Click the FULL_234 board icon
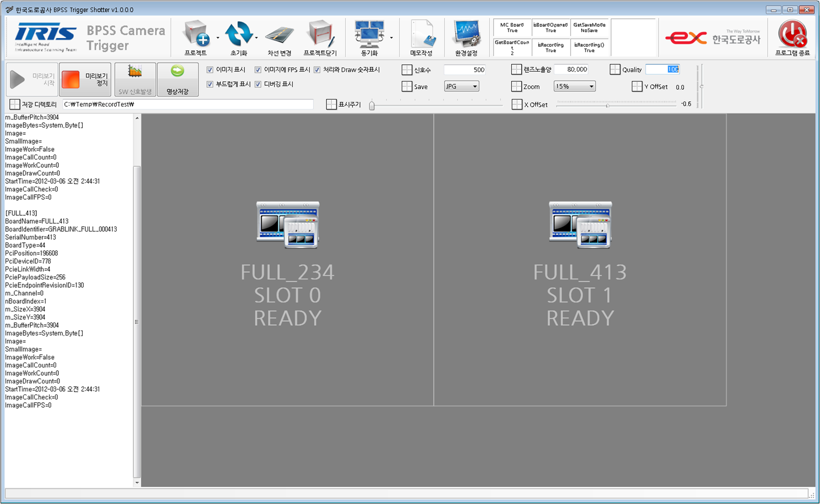Image resolution: width=820 pixels, height=504 pixels. coord(288,224)
